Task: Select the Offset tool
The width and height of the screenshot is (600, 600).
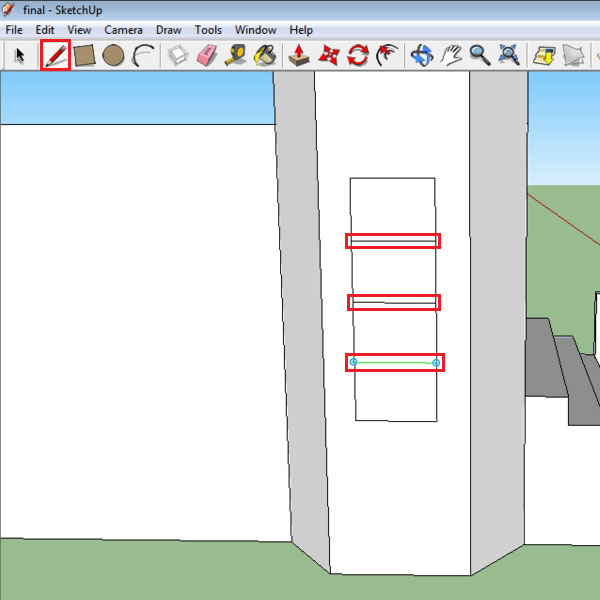Action: click(x=387, y=55)
